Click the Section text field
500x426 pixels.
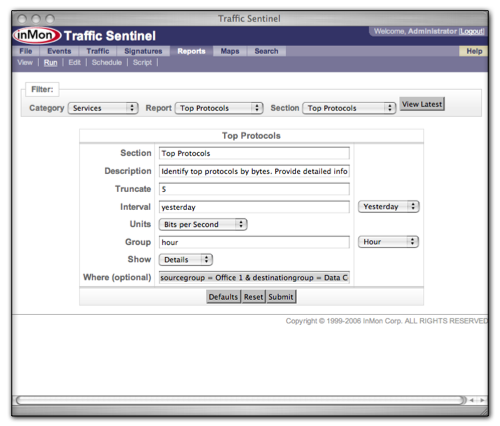(x=254, y=153)
